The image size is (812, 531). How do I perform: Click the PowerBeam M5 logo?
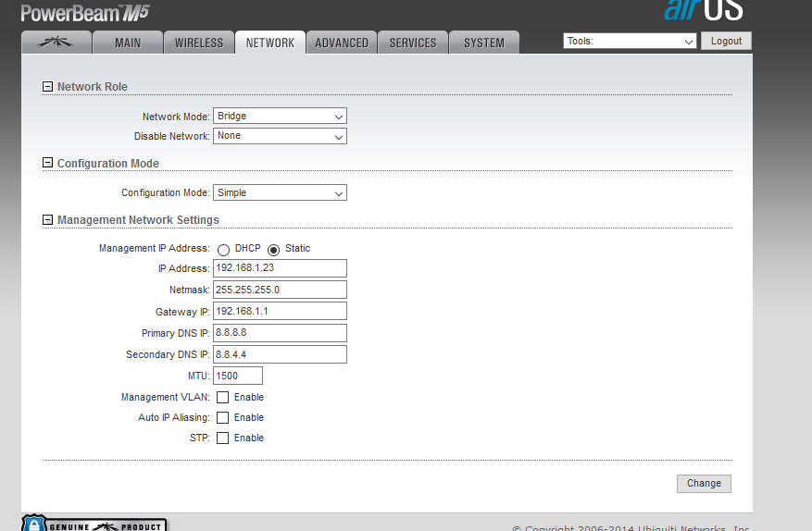[85, 12]
